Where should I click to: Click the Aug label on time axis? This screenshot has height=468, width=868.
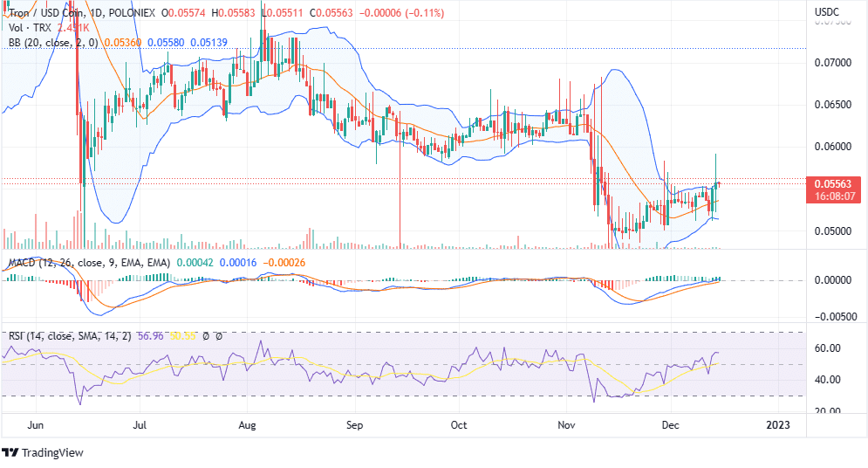coord(247,425)
